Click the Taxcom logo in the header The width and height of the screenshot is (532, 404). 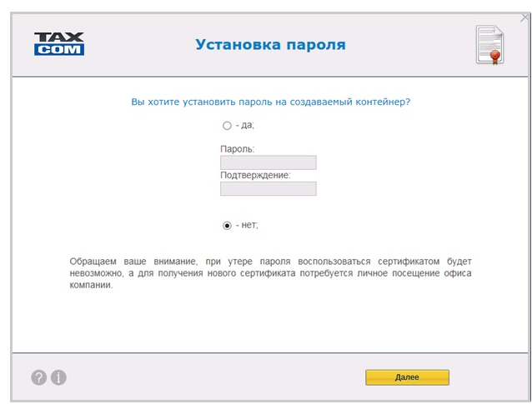[x=59, y=43]
